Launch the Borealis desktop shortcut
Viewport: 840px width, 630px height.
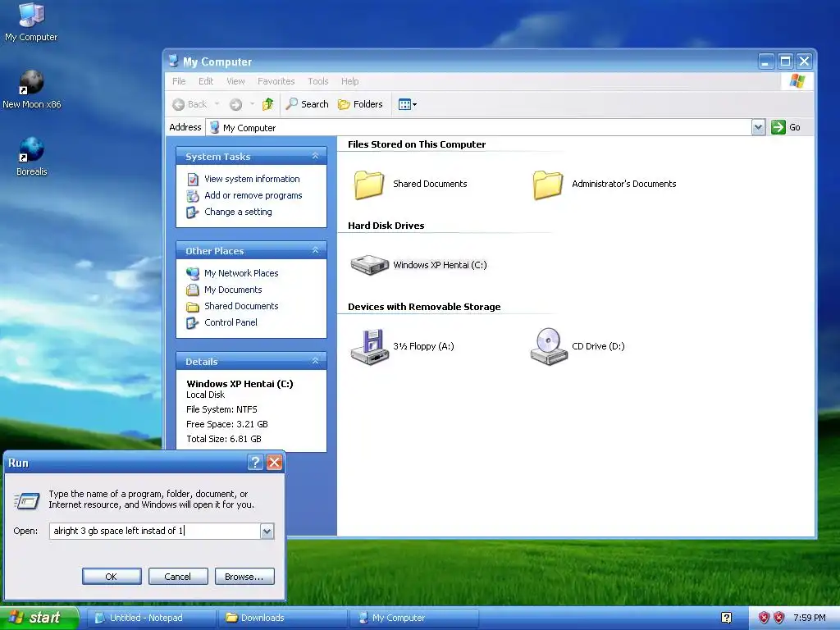point(32,157)
